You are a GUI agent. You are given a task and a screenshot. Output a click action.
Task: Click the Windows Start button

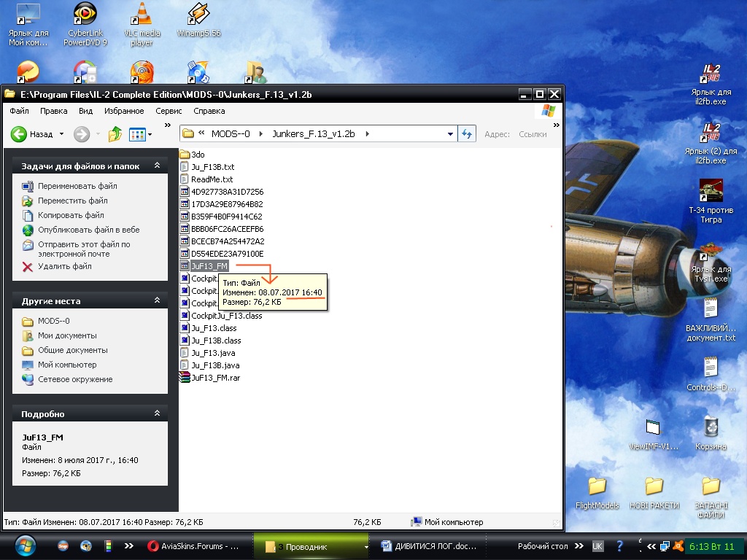click(x=25, y=546)
